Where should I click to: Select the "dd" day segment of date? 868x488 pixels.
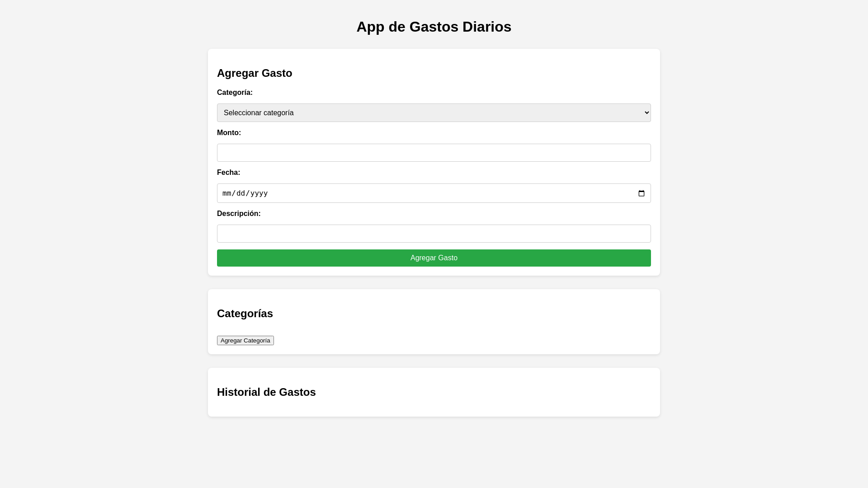pos(241,193)
